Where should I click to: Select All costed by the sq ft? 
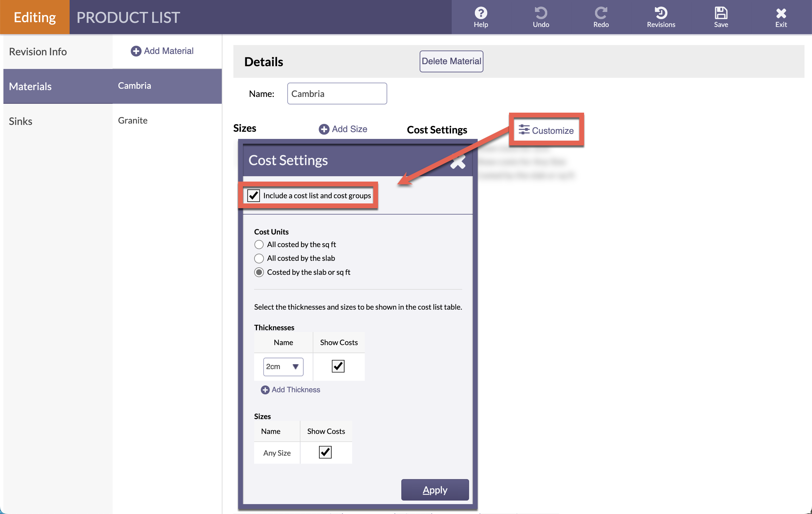(x=259, y=245)
